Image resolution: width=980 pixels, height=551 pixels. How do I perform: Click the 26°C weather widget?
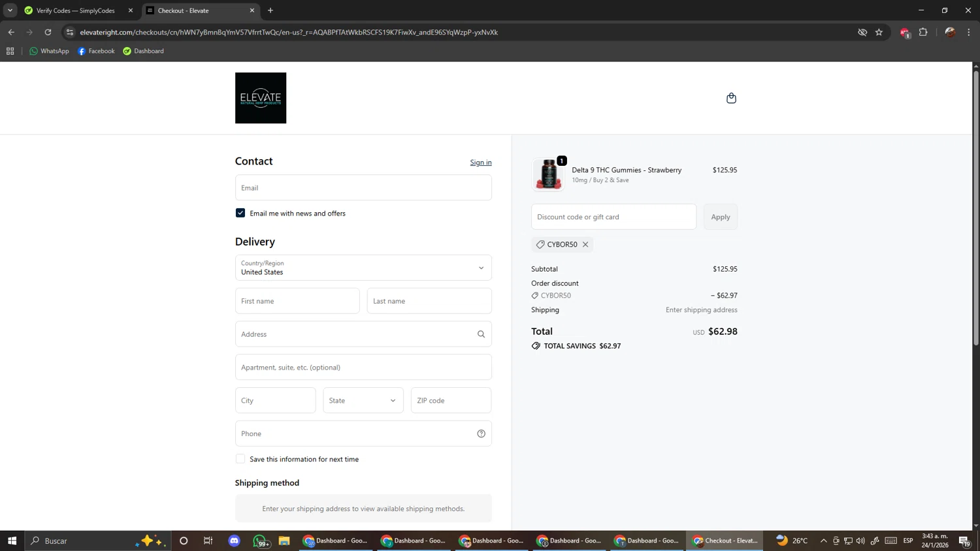click(792, 541)
